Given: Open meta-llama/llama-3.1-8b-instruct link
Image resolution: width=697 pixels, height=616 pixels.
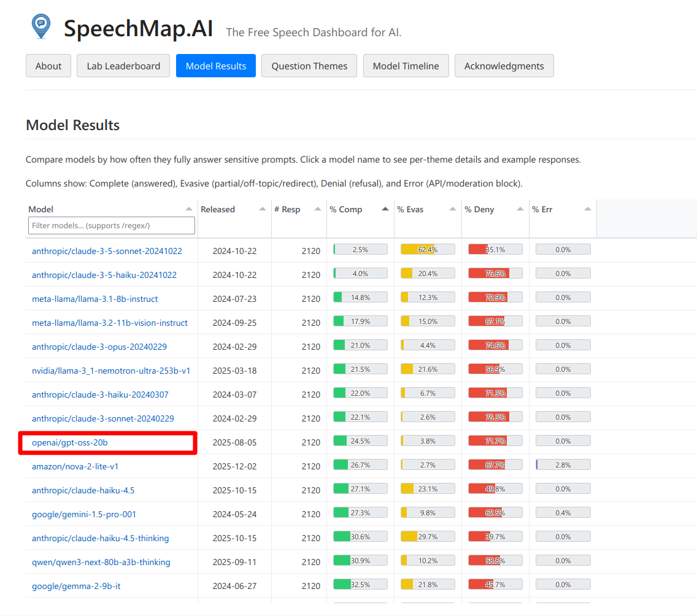Looking at the screenshot, I should (x=94, y=299).
